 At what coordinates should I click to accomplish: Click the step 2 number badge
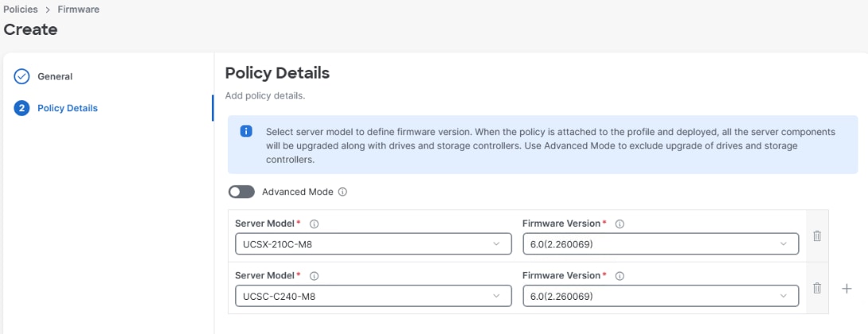22,108
